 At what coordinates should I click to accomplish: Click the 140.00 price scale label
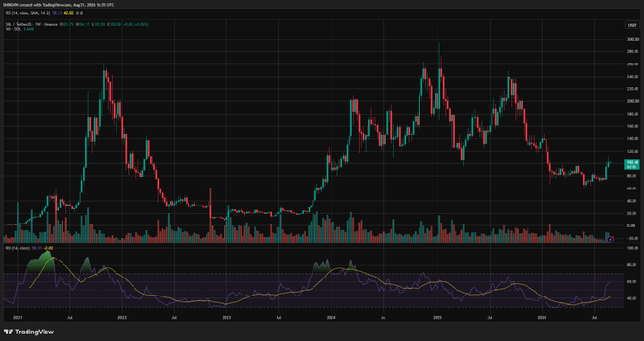click(x=632, y=138)
